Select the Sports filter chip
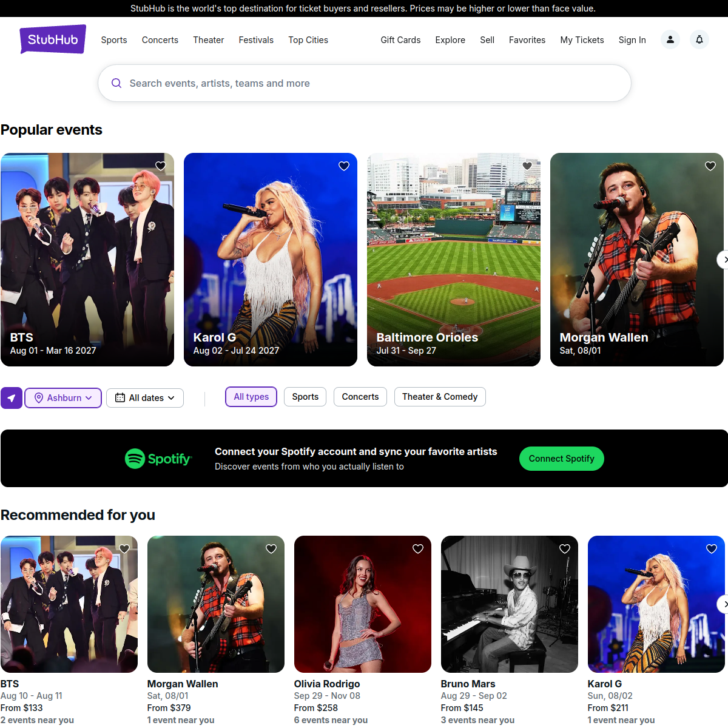 click(305, 397)
